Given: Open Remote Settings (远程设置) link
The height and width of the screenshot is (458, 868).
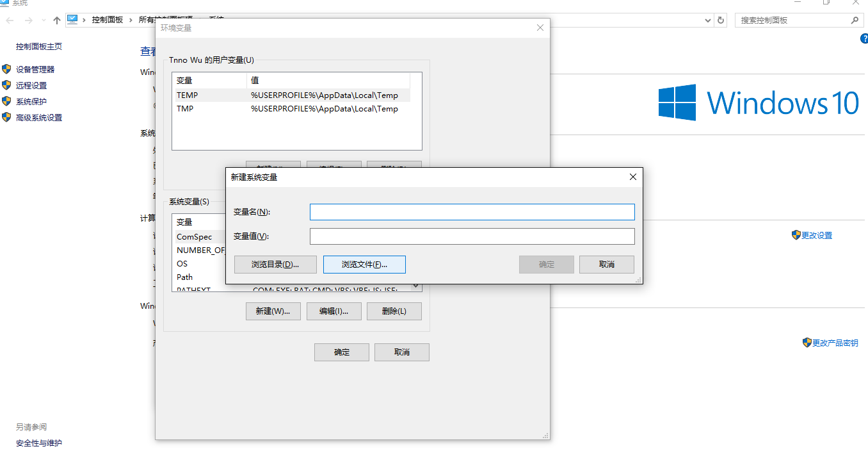Looking at the screenshot, I should click(31, 85).
